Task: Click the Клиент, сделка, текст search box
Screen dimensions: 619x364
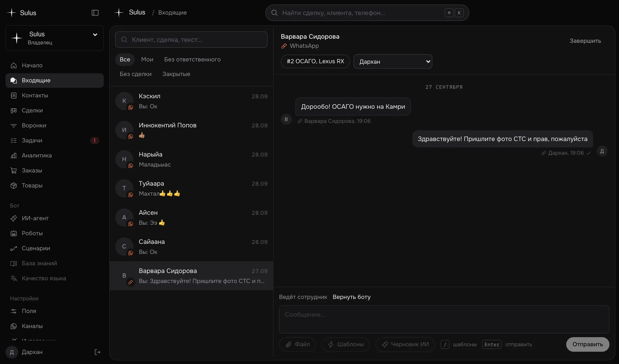Action: pos(191,40)
